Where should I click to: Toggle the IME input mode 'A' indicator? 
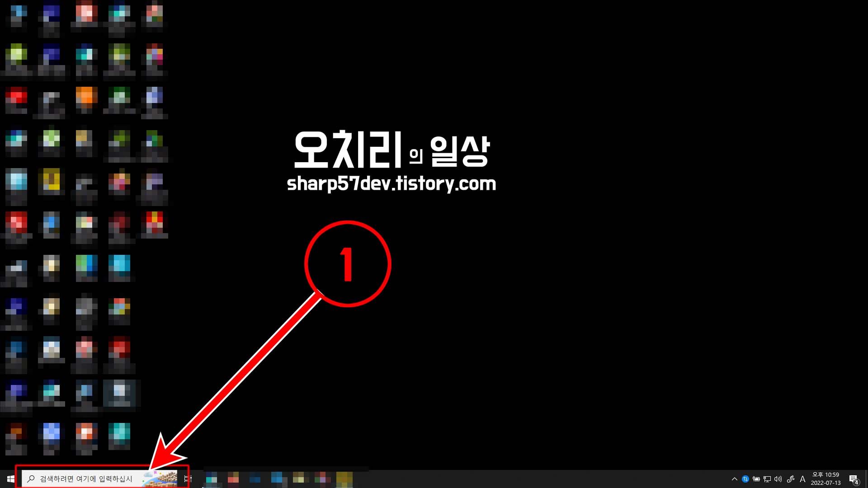pos(802,479)
